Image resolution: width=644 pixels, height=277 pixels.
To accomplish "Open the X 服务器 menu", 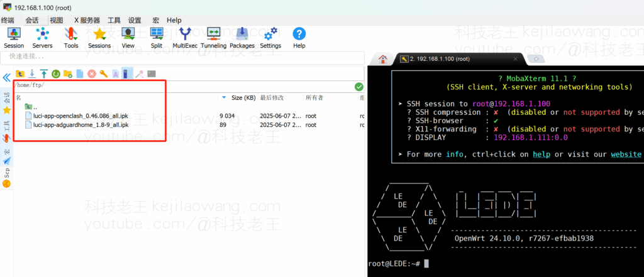I will [x=87, y=20].
